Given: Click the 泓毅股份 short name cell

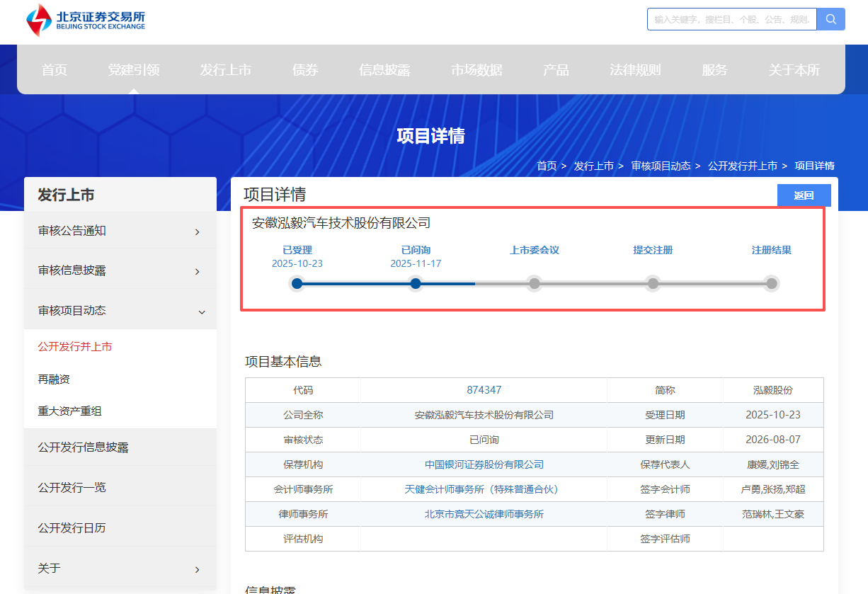Looking at the screenshot, I should tap(773, 390).
